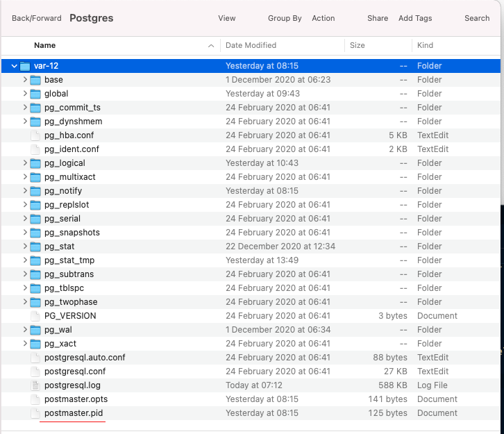Select the postgresql.auto.conf file name
This screenshot has height=434, width=504.
[85, 358]
